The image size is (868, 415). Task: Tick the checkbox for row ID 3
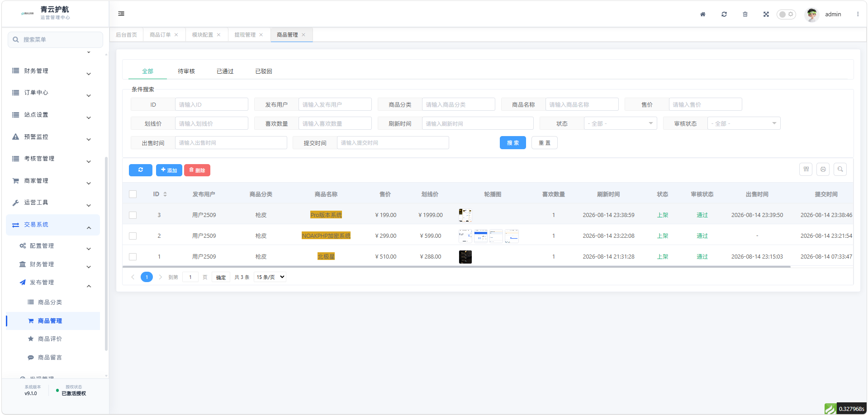point(133,215)
